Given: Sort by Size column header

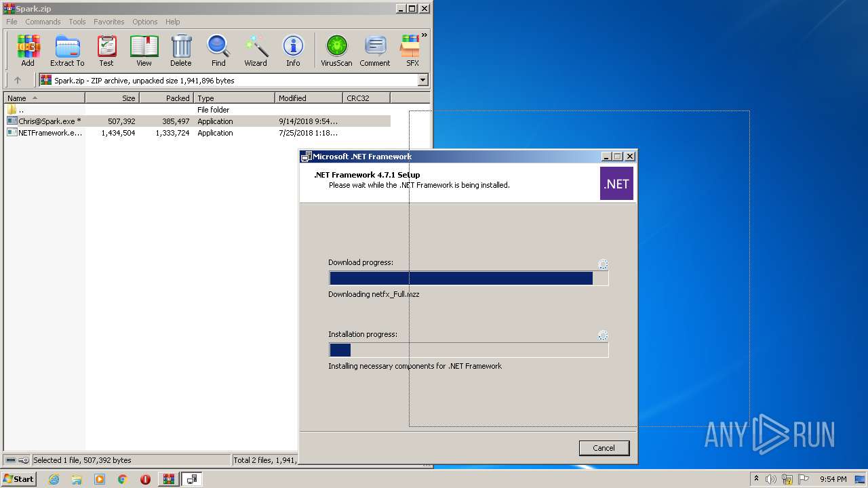Looking at the screenshot, I should point(113,98).
